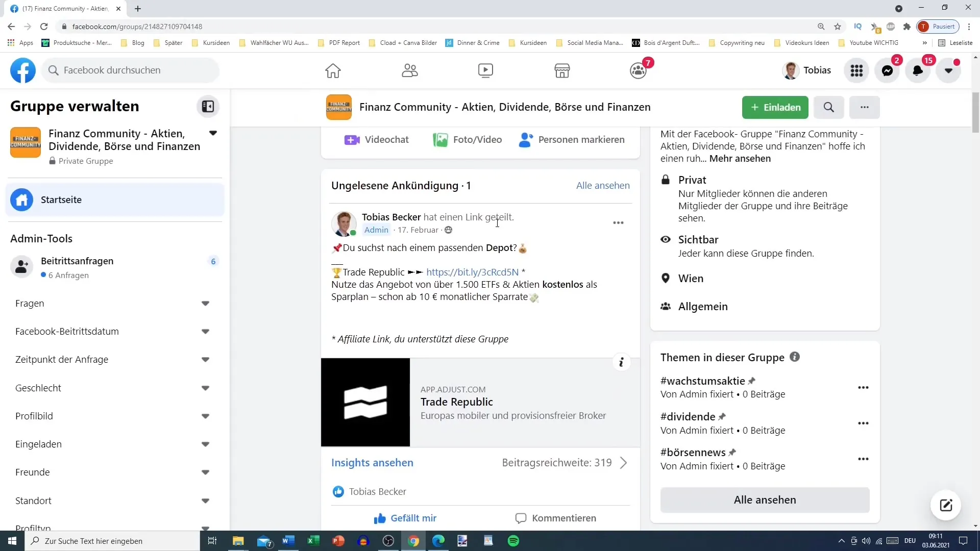Open the notifications bell icon
This screenshot has width=980, height=551.
pyautogui.click(x=918, y=70)
